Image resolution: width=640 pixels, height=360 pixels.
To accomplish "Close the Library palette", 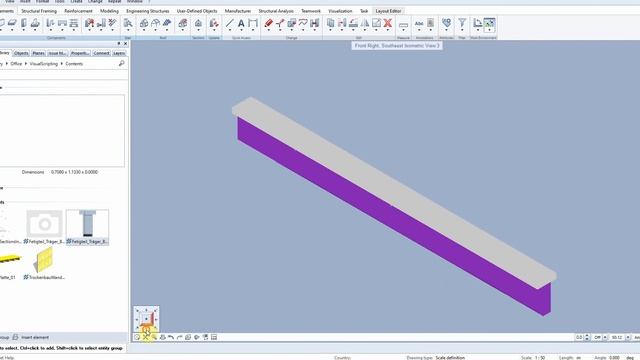I will [x=125, y=43].
